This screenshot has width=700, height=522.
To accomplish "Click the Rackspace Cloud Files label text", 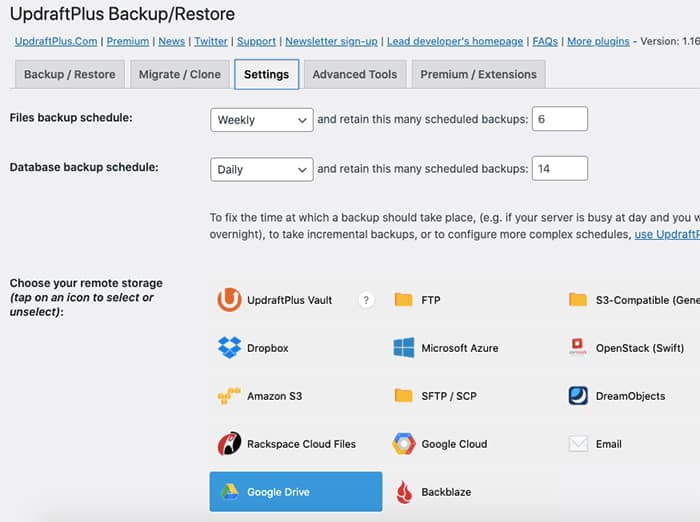I will coord(301,444).
